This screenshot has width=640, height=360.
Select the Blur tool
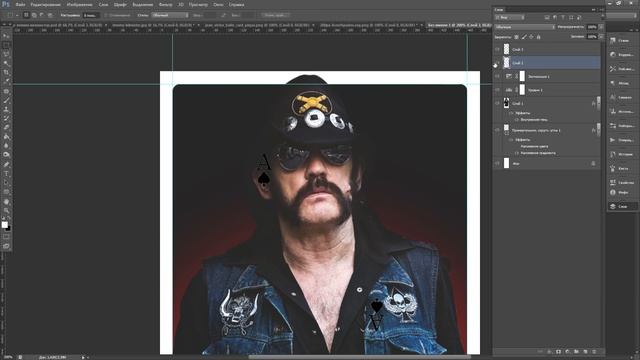coord(6,145)
